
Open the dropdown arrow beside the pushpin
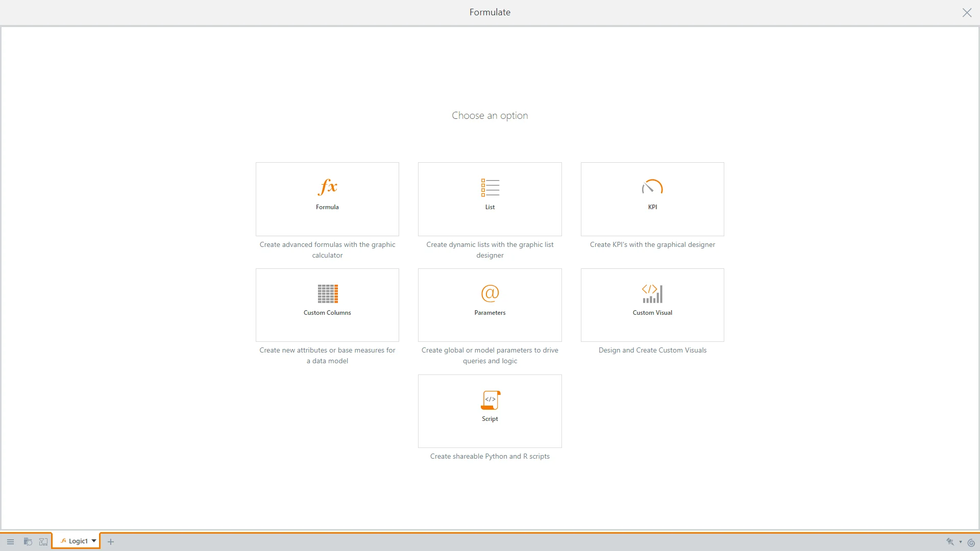point(961,542)
